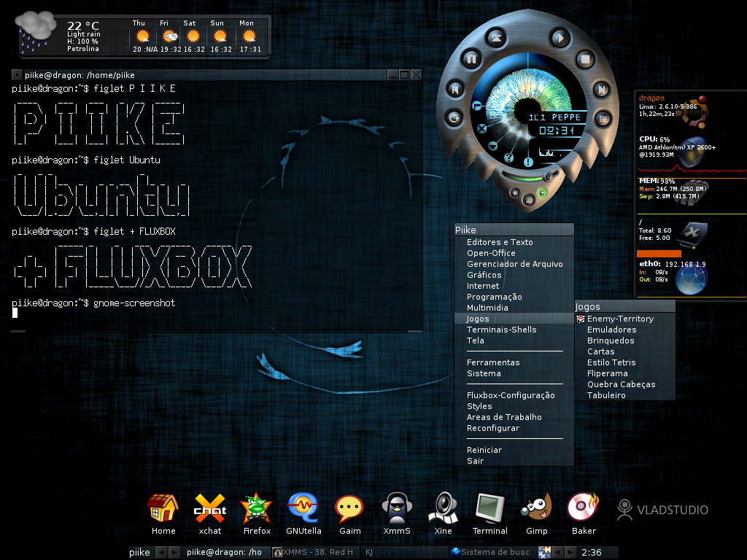
Task: Click Sair to exit Fluxbox
Action: pyautogui.click(x=514, y=461)
